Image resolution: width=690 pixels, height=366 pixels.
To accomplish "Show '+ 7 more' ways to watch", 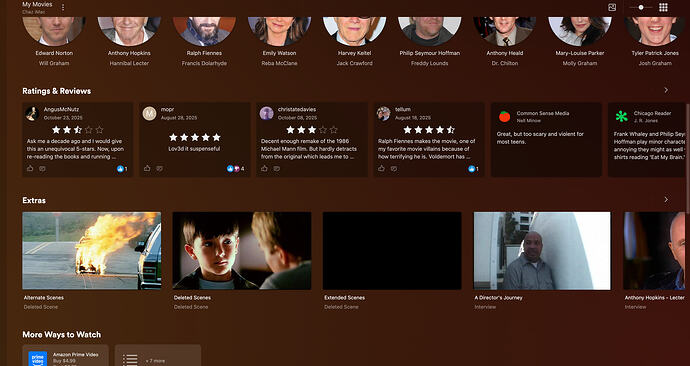I will pyautogui.click(x=158, y=355).
